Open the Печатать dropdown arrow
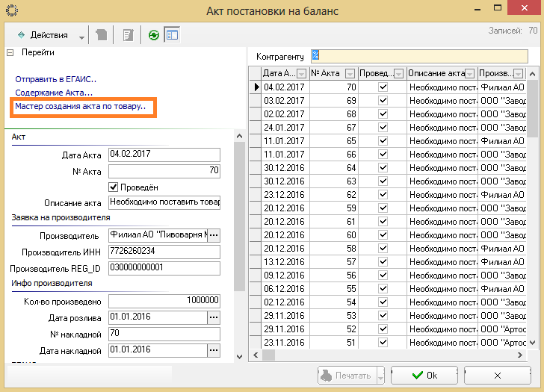 (x=381, y=376)
